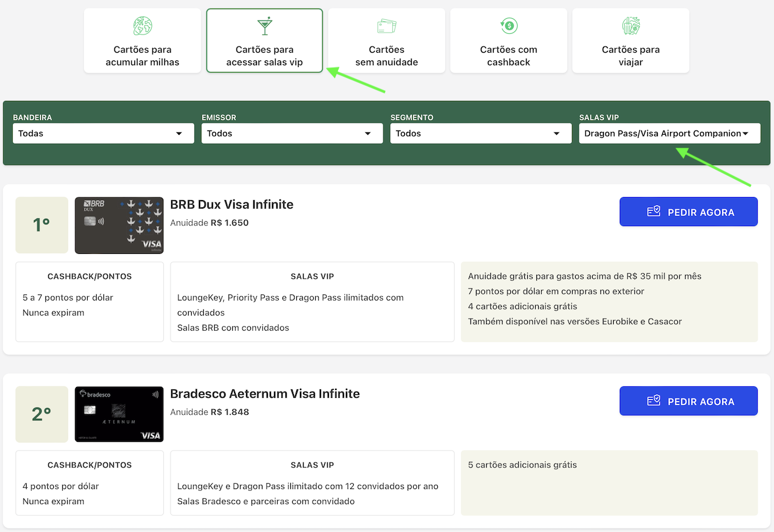
Task: Click the travel cards hand icon
Action: tap(631, 26)
